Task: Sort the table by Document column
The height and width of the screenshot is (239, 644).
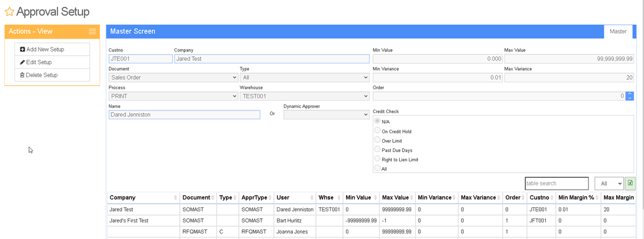Action: [198, 198]
